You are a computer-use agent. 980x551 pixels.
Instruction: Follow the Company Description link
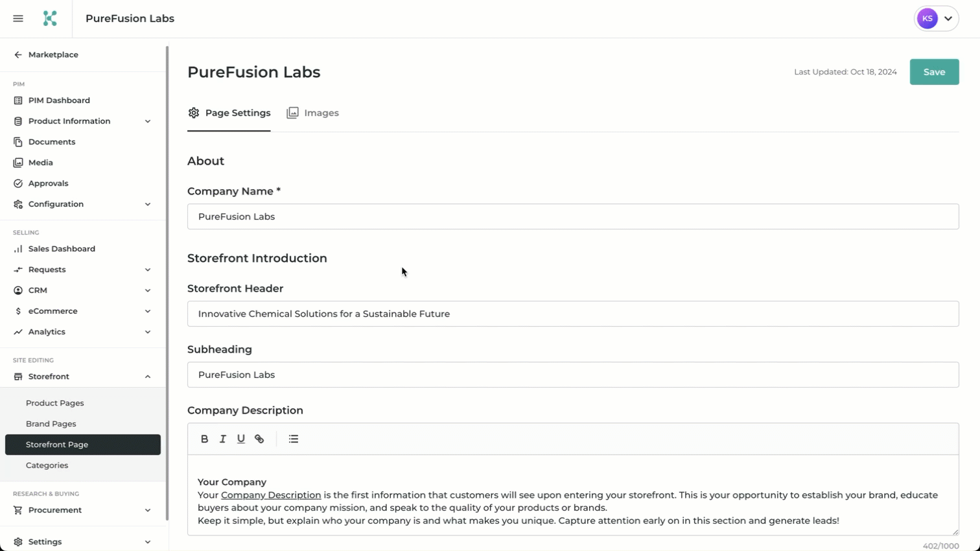click(x=271, y=495)
